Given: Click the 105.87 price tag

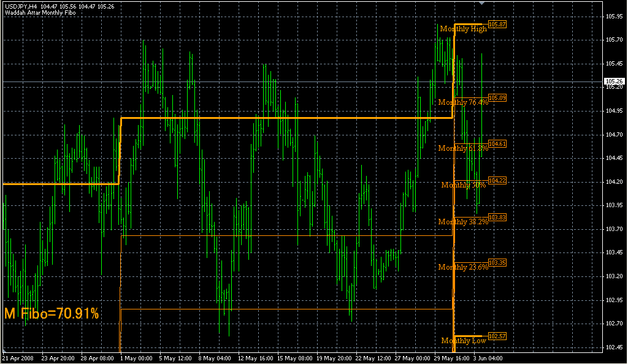Looking at the screenshot, I should 497,25.
